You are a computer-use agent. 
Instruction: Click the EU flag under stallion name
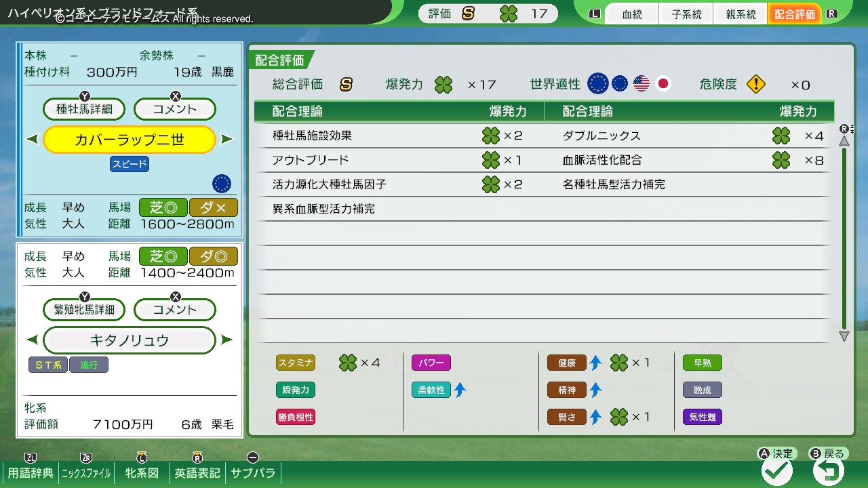221,183
